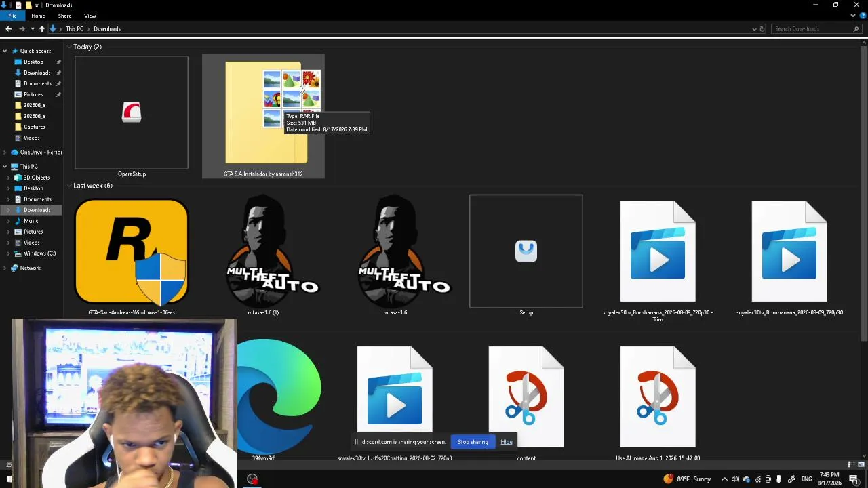
Task: Open the recent locations dropdown arrow
Action: [32, 29]
